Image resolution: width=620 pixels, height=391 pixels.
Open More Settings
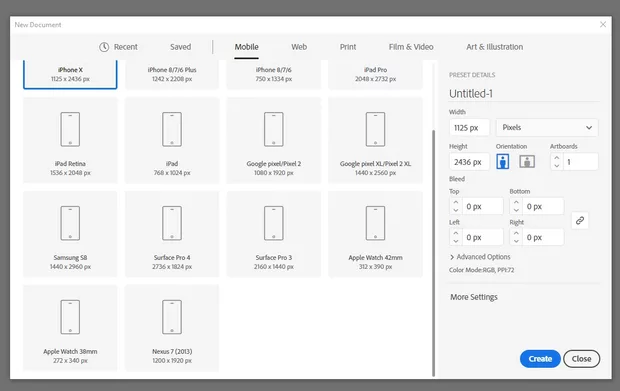tap(474, 297)
